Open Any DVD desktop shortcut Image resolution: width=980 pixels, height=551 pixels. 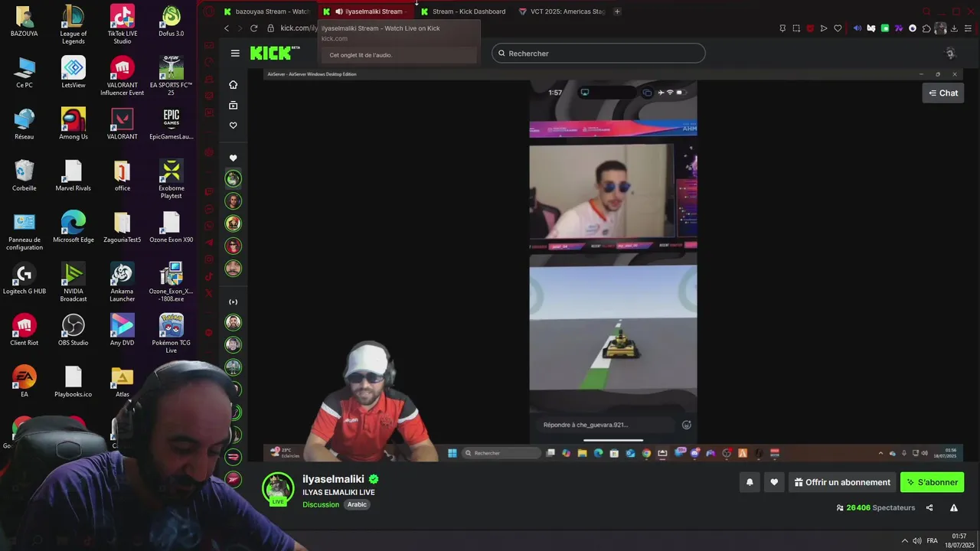coord(122,330)
